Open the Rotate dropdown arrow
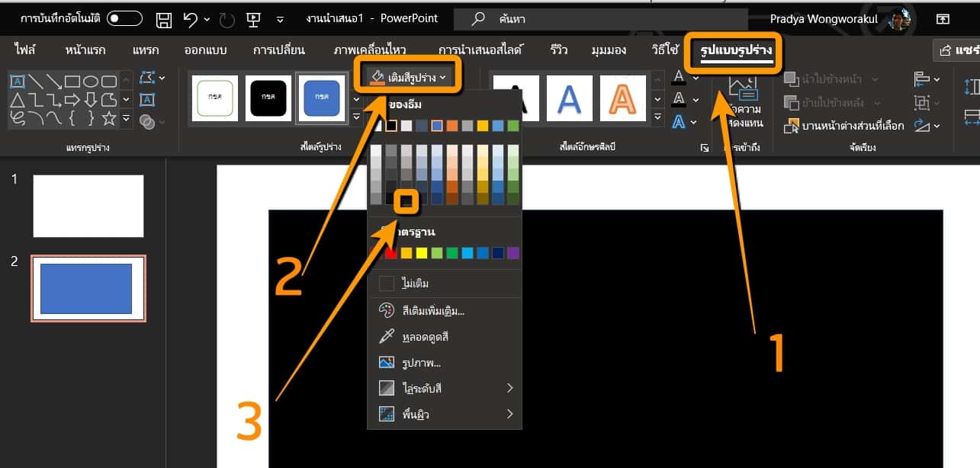The height and width of the screenshot is (468, 980). point(937,126)
